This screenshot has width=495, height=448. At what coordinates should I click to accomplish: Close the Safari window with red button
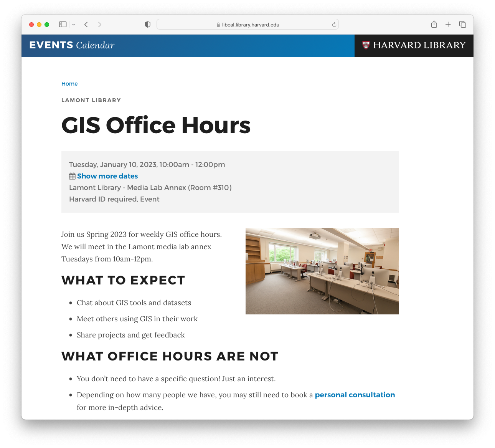(31, 25)
